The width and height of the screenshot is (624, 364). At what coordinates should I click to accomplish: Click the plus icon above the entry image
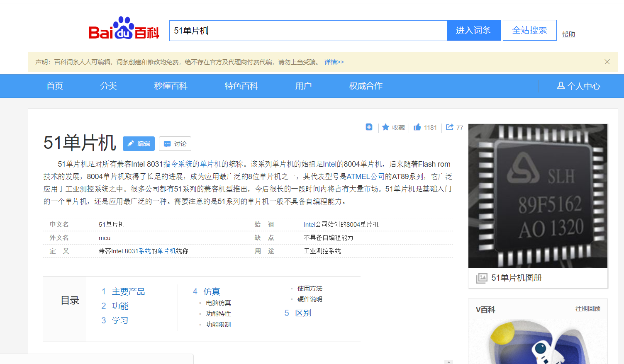(x=369, y=127)
